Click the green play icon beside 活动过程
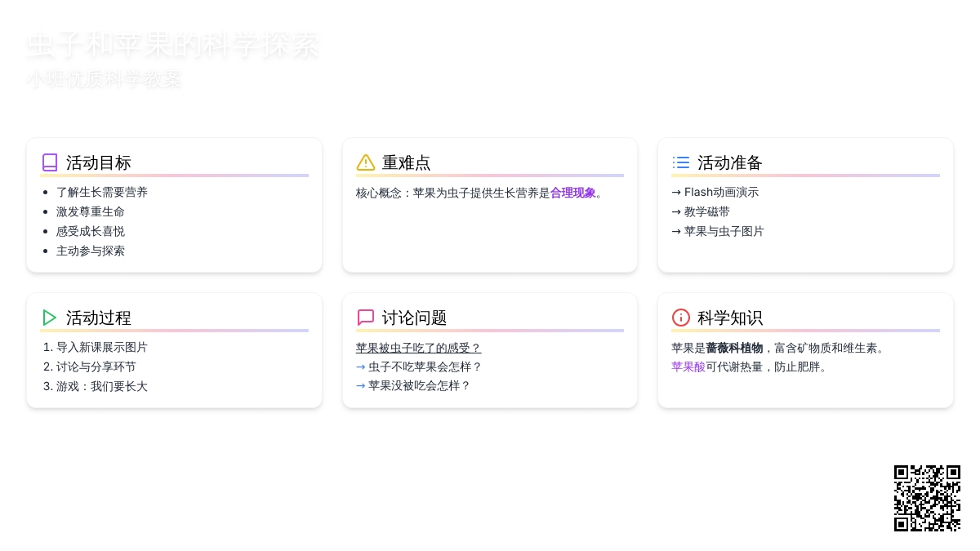The image size is (980, 551). point(50,318)
